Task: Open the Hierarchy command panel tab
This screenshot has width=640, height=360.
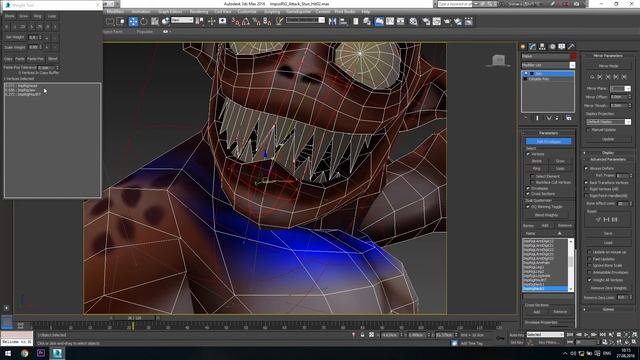Action: pyautogui.click(x=542, y=47)
